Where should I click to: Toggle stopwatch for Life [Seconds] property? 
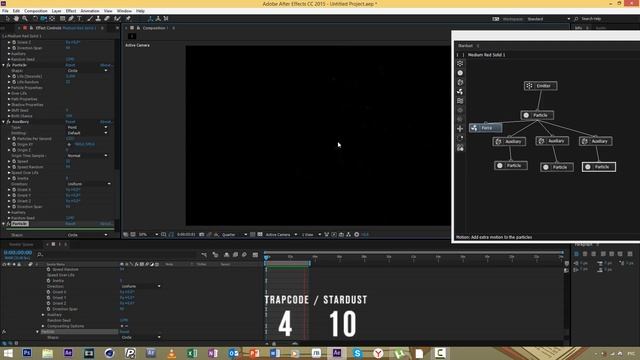click(x=14, y=76)
